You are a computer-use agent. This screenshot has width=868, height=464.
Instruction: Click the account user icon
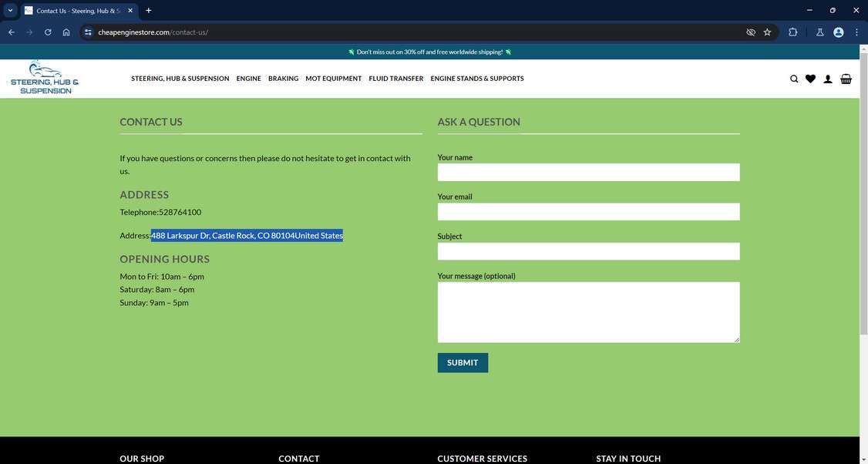point(827,78)
